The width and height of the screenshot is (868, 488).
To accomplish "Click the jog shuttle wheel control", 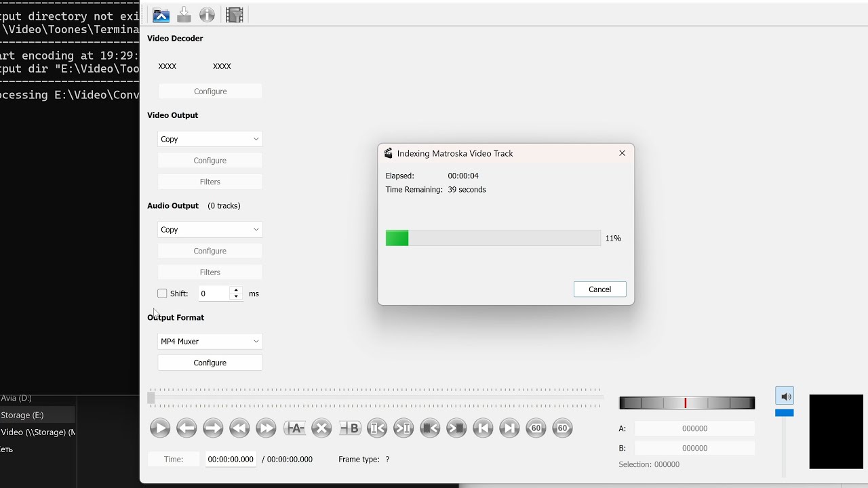I will click(687, 403).
